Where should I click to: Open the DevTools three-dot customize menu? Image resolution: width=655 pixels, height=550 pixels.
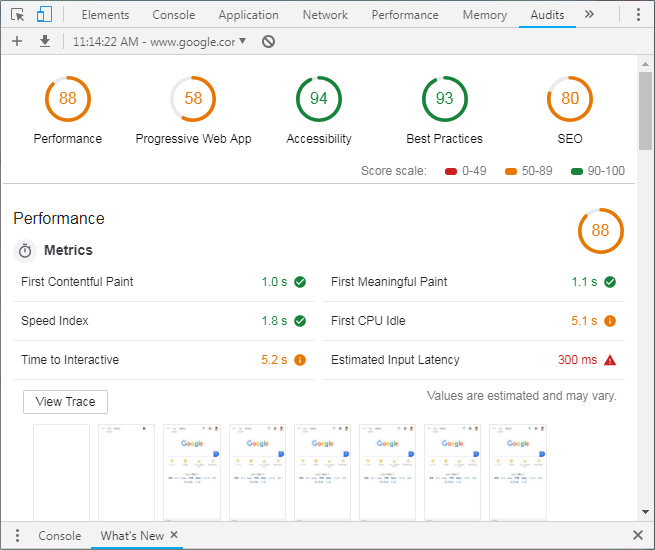pyautogui.click(x=638, y=15)
